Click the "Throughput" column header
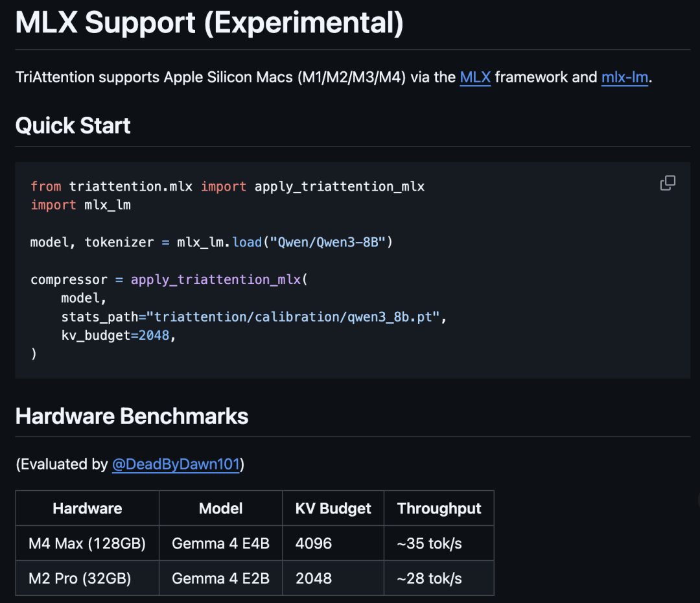Image resolution: width=700 pixels, height=603 pixels. tap(439, 508)
